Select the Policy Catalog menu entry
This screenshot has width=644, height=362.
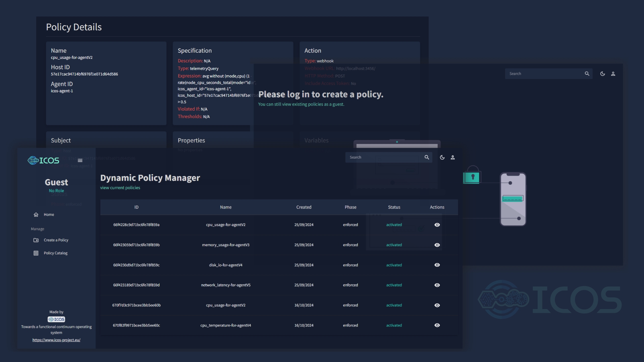pyautogui.click(x=55, y=253)
